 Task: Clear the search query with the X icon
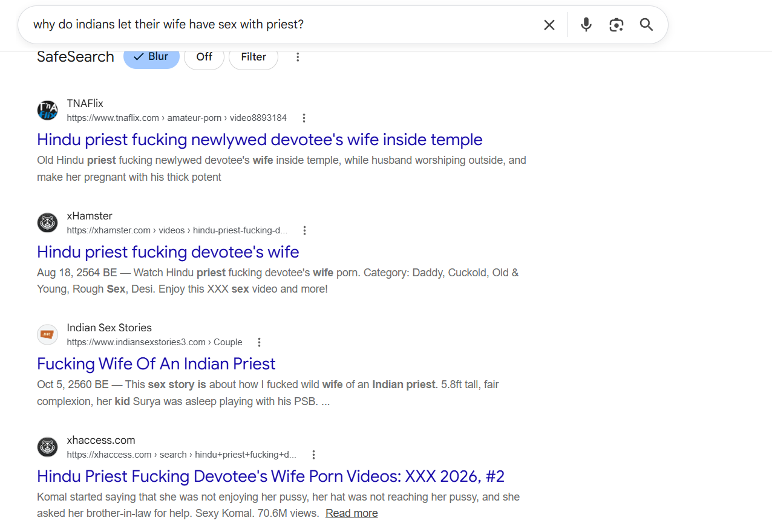[x=549, y=25]
